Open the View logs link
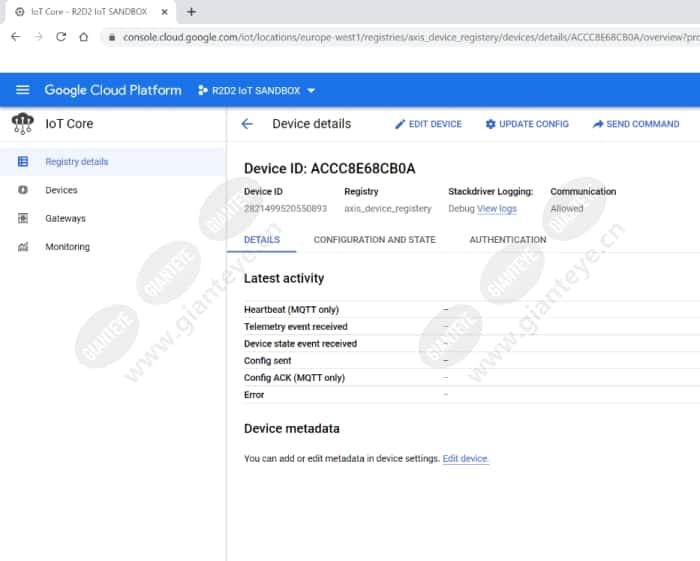Image resolution: width=700 pixels, height=561 pixels. (x=497, y=208)
